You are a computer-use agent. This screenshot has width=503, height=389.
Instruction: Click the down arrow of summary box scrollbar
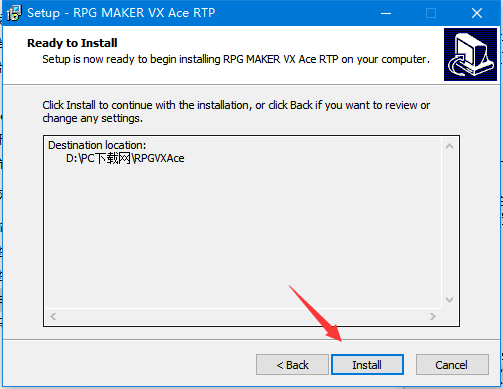coord(449,300)
